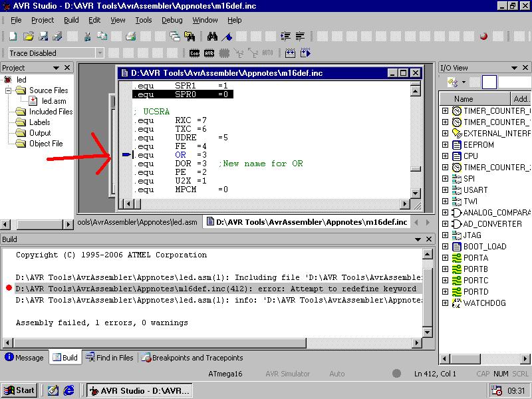Expand the JTAG node

pyautogui.click(x=445, y=235)
